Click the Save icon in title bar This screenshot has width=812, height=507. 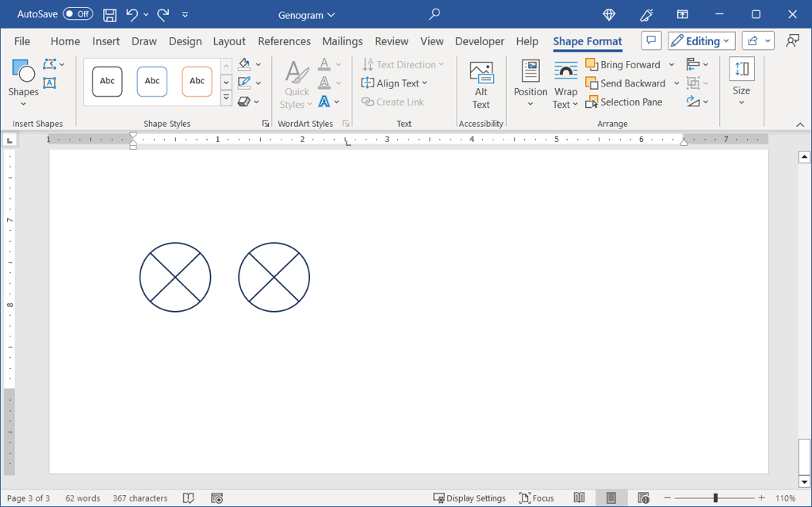[110, 14]
